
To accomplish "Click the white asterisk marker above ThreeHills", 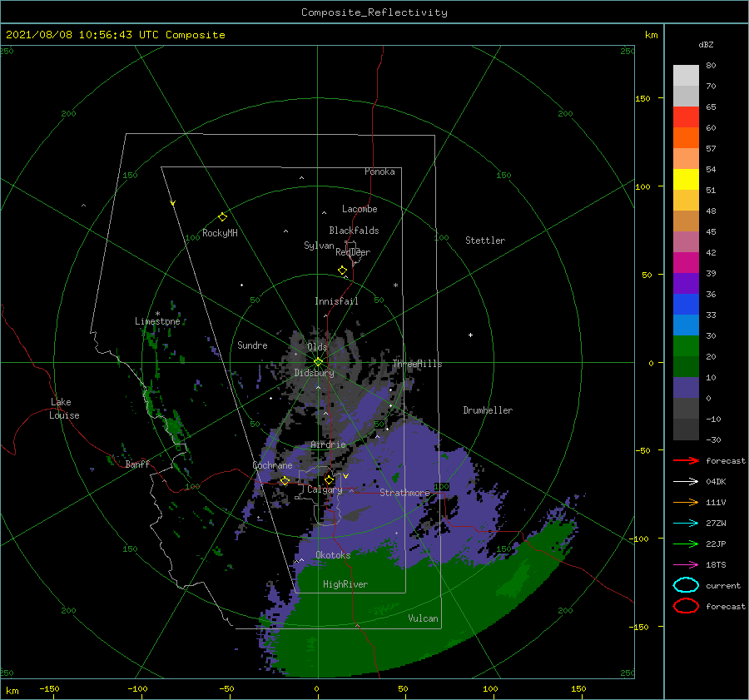I will coord(395,285).
